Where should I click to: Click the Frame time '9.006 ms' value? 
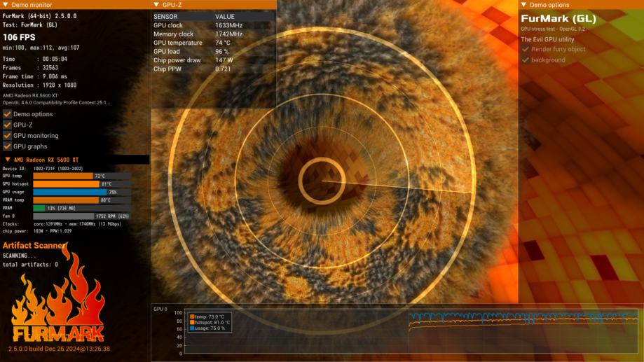(55, 76)
